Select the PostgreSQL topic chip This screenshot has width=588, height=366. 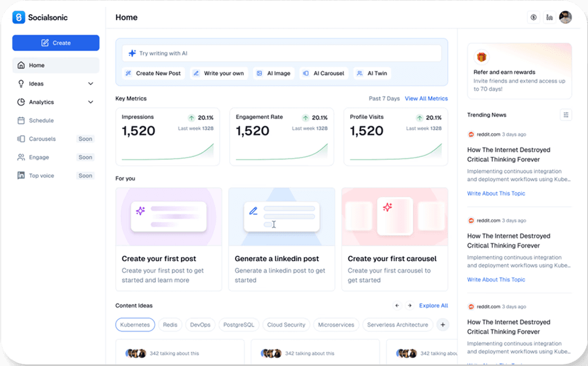click(x=239, y=325)
